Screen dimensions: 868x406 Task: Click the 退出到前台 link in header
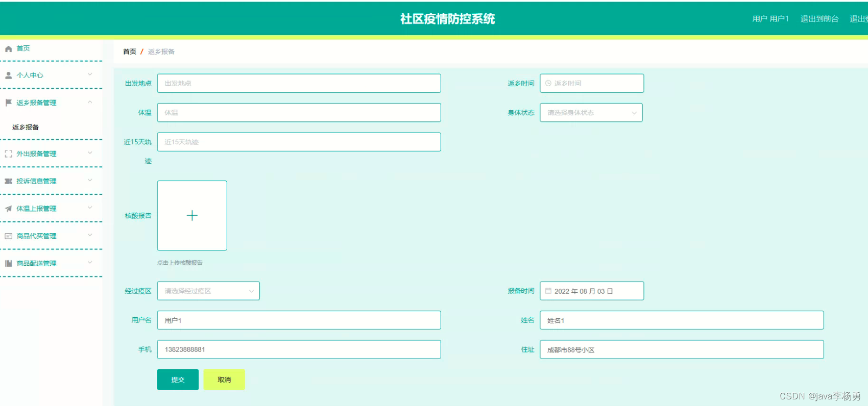click(819, 19)
